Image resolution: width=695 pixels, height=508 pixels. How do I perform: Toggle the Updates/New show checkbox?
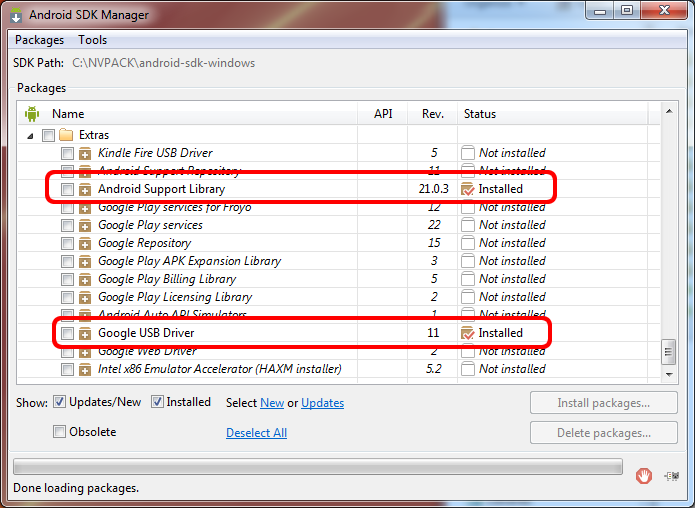(x=59, y=402)
